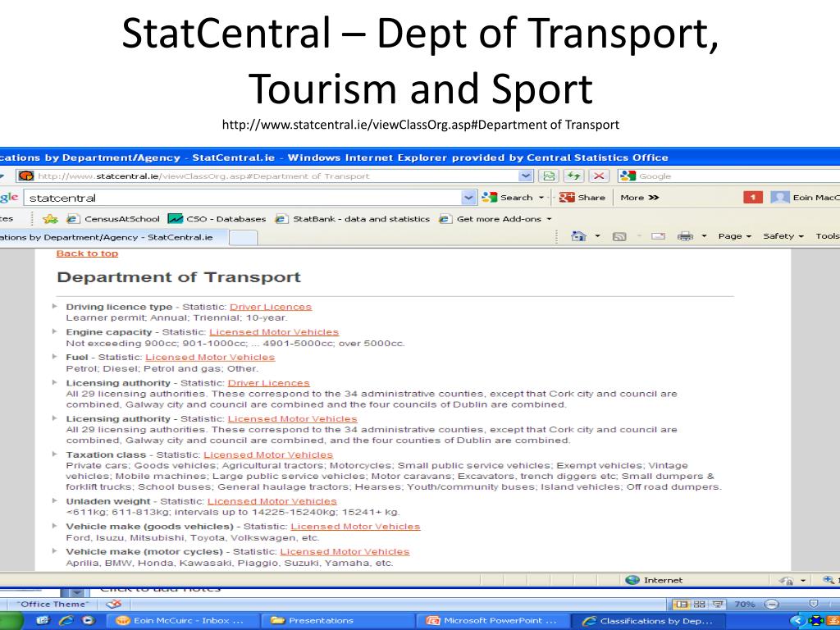Click PowerPoint zoom out minus button

(771, 605)
